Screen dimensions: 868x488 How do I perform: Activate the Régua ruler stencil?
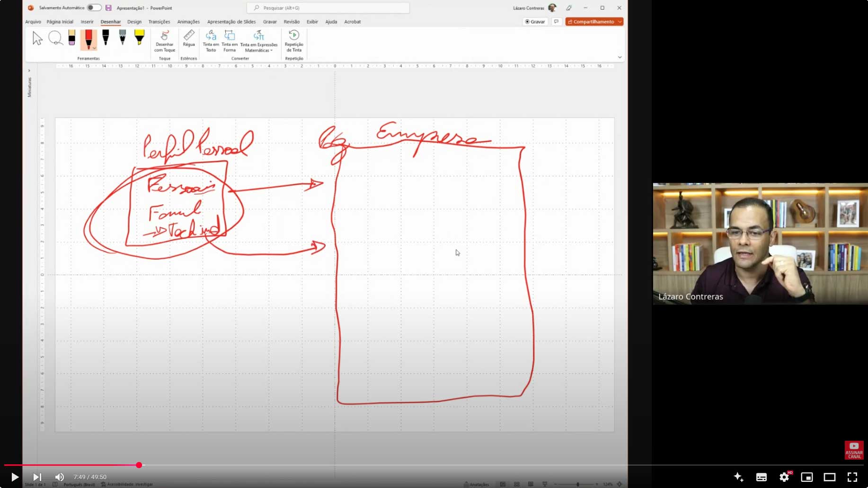189,38
